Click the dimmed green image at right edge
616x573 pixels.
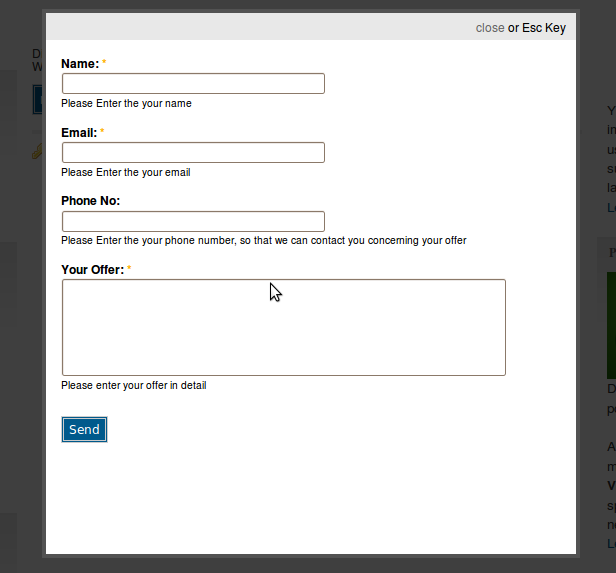point(608,320)
